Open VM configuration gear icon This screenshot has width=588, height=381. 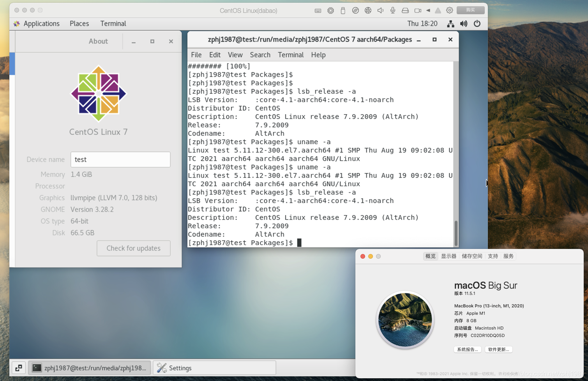pyautogui.click(x=449, y=11)
